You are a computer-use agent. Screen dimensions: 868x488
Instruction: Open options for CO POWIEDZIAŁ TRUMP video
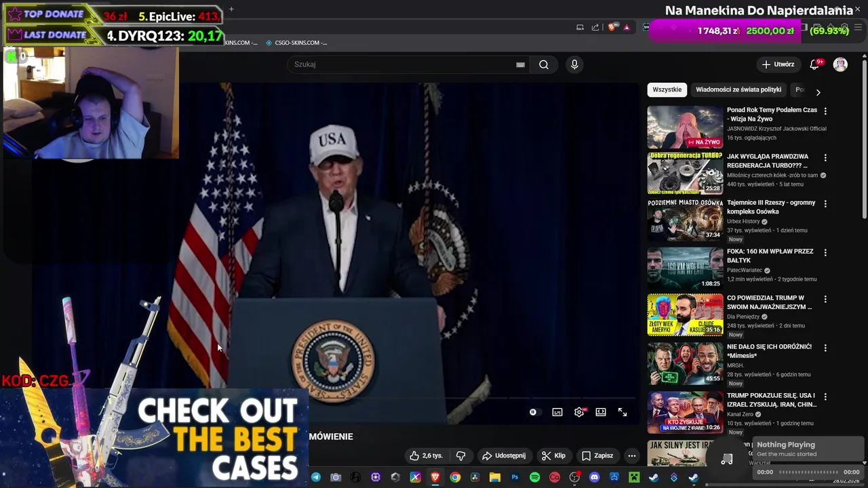pos(825,299)
